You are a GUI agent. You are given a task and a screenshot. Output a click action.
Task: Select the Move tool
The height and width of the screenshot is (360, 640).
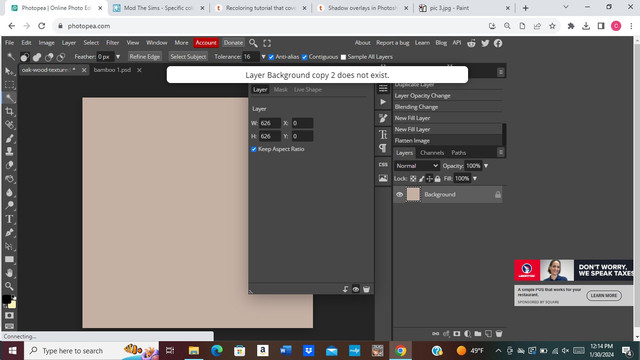tap(9, 71)
